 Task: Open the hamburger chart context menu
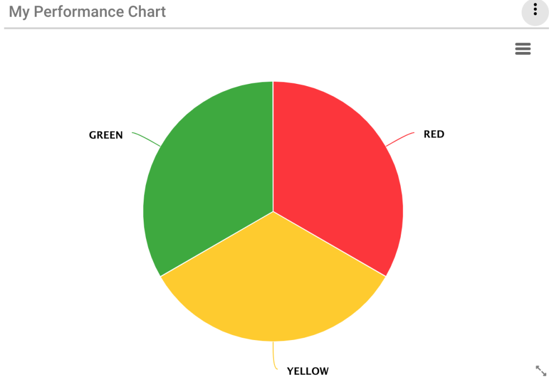pyautogui.click(x=523, y=49)
